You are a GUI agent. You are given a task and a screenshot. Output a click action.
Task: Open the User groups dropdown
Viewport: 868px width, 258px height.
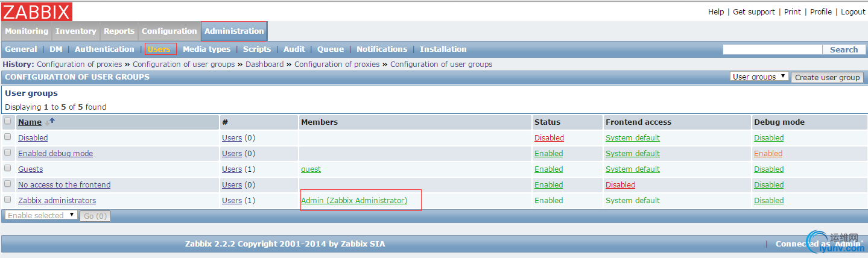759,77
